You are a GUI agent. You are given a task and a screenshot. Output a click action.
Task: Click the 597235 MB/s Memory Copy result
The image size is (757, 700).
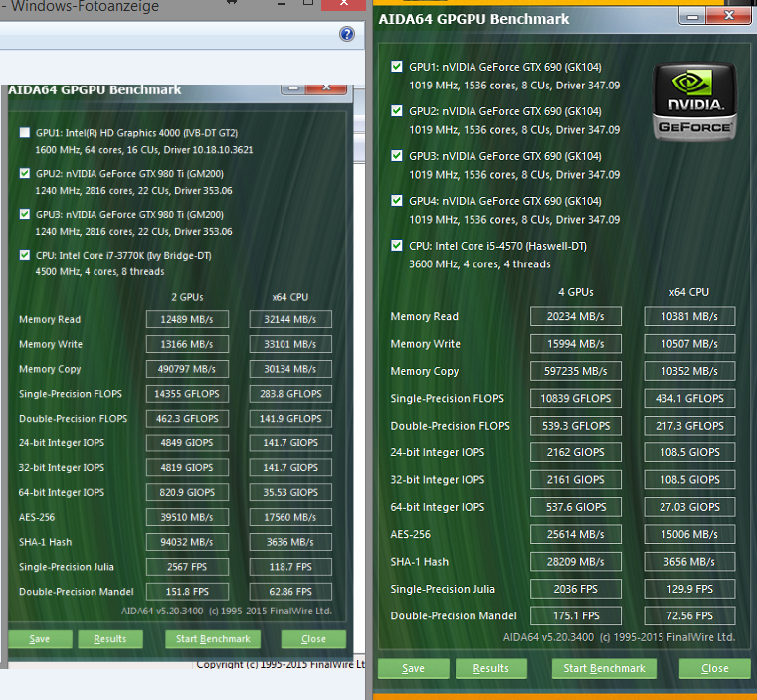pos(576,371)
